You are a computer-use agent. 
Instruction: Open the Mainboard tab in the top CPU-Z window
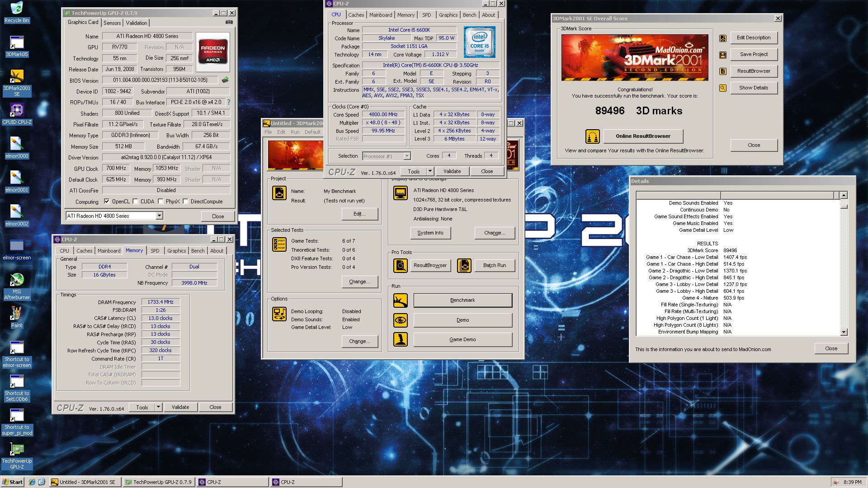click(x=381, y=15)
